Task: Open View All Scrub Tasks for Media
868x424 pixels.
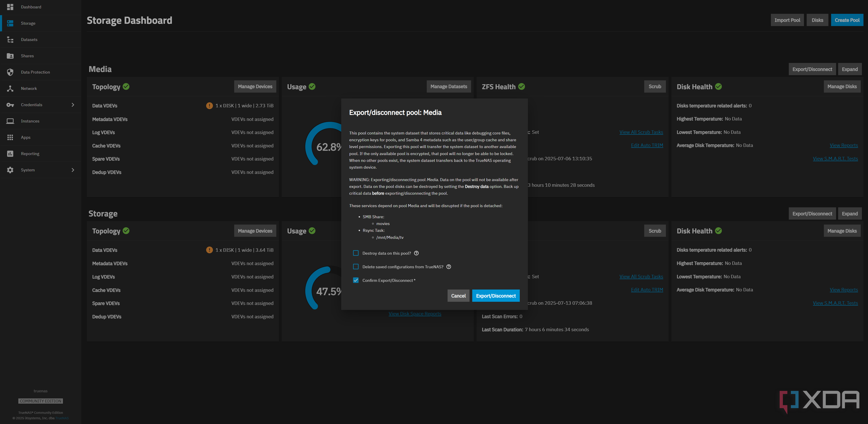Action: click(x=641, y=132)
